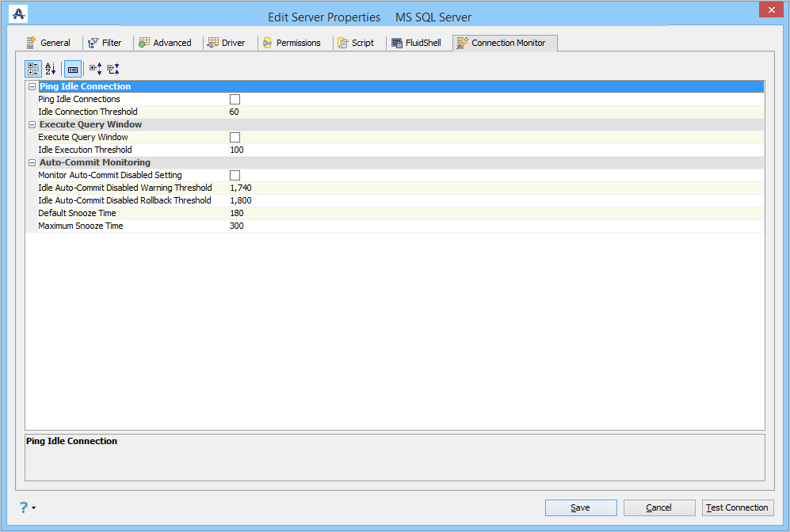Open the FluidShell tab
This screenshot has height=532, width=790.
click(417, 43)
